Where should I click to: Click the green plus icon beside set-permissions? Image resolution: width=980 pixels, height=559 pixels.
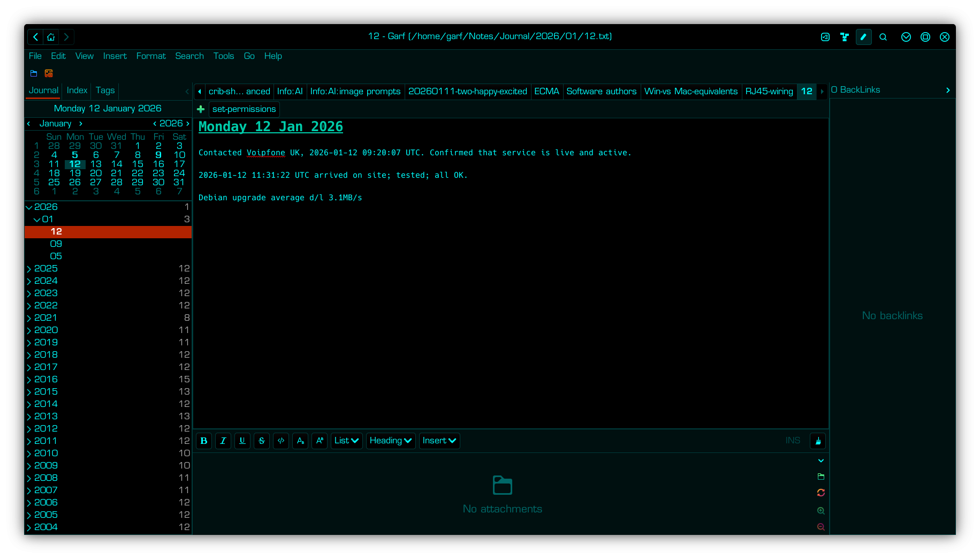(x=201, y=109)
